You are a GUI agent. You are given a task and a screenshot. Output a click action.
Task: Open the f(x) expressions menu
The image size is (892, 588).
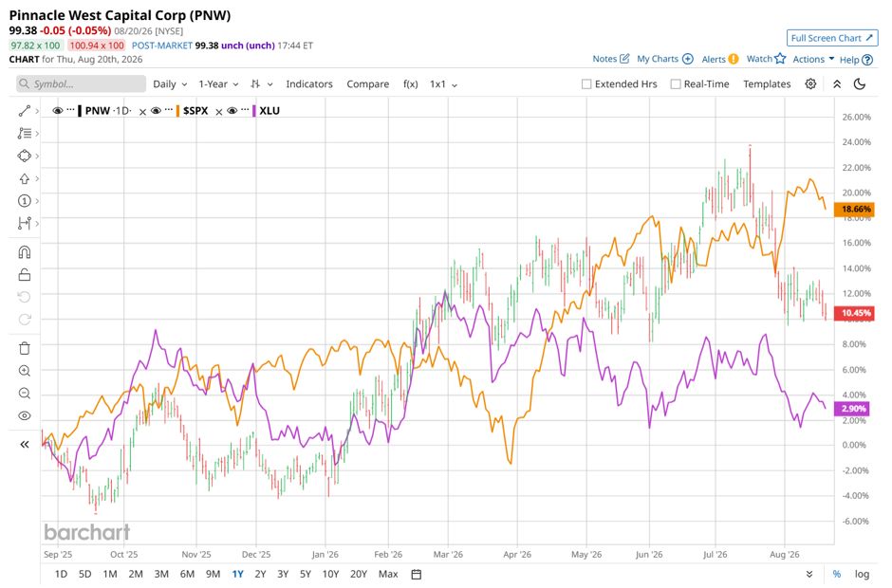410,84
